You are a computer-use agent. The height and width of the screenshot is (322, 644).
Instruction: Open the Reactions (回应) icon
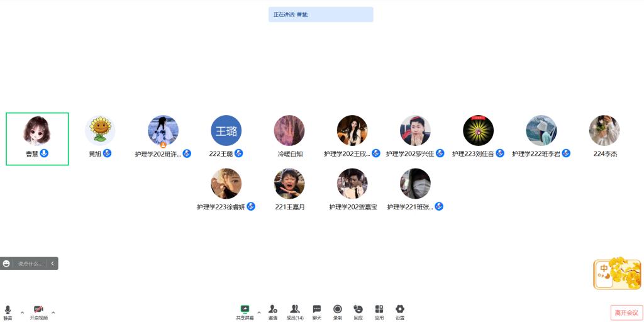(358, 310)
